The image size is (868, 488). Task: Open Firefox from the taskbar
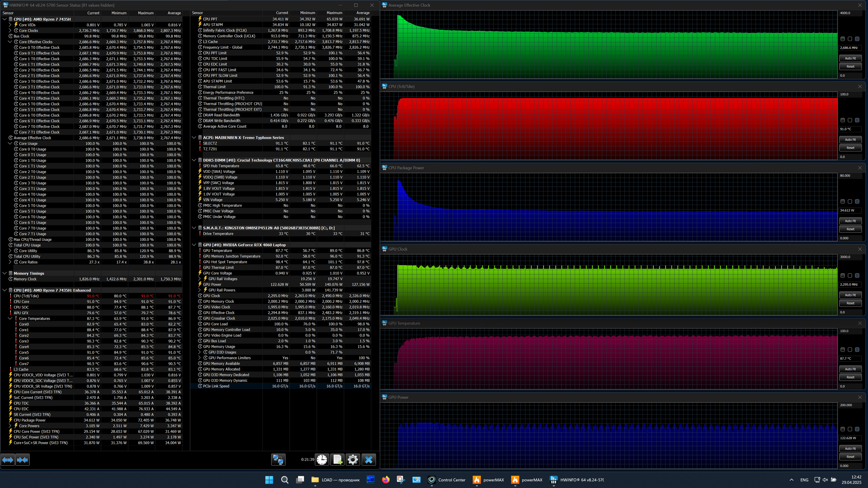click(x=385, y=480)
